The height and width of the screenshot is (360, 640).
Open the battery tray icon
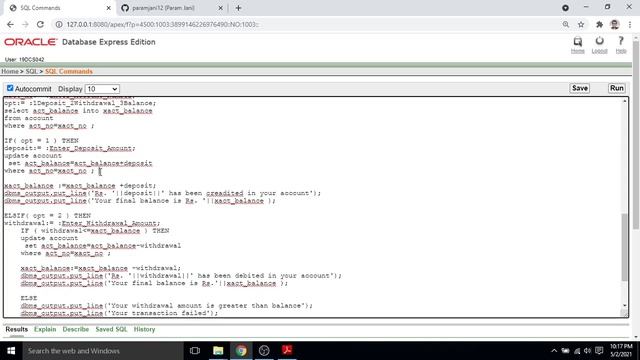coord(565,351)
